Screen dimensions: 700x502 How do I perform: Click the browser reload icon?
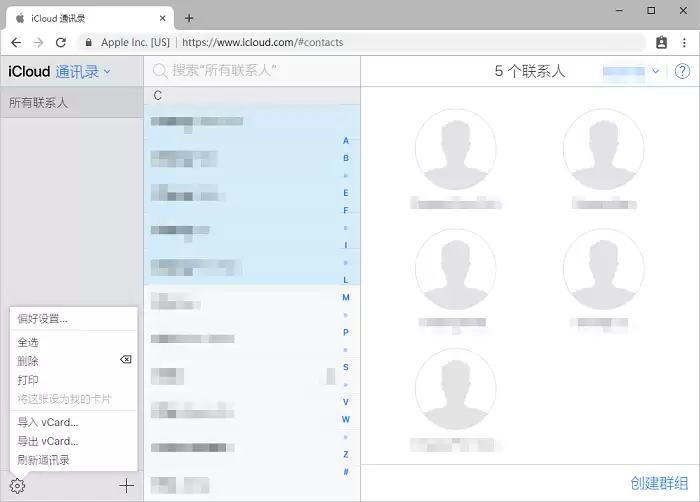(61, 42)
